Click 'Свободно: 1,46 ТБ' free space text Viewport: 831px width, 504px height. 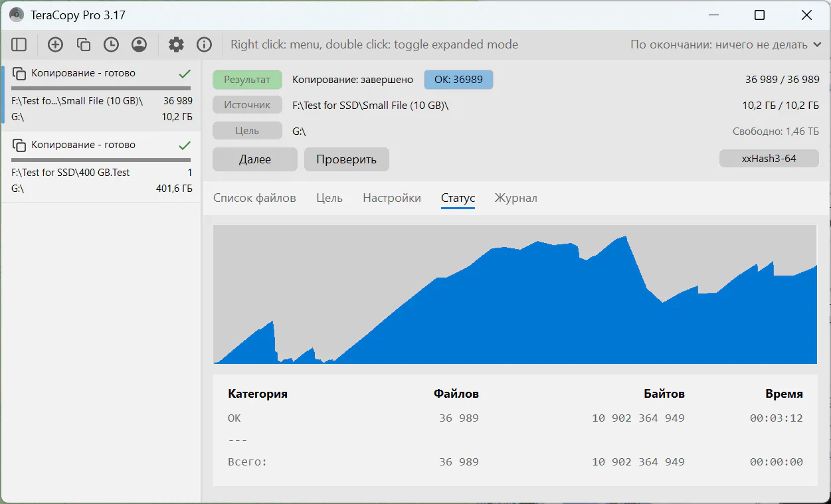776,131
